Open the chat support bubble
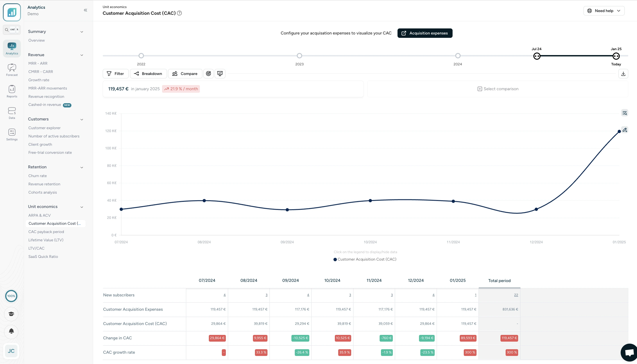Screen dimensions: 637x364 (629, 353)
